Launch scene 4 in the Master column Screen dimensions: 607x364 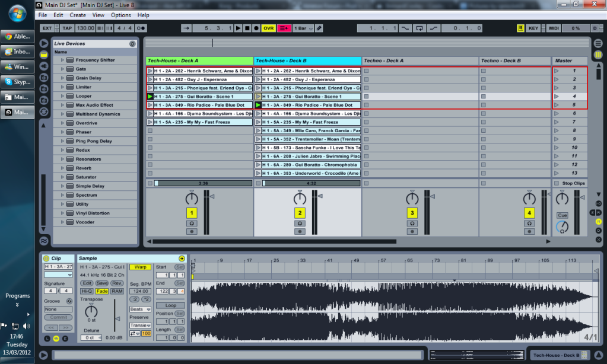point(557,96)
